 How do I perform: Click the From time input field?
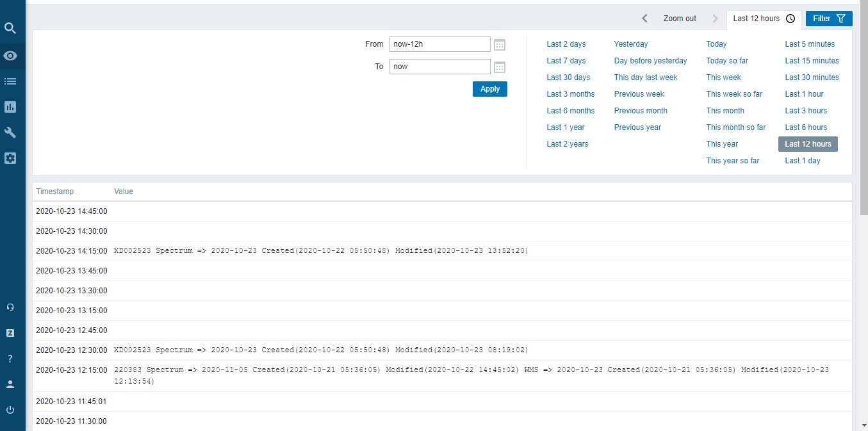coord(439,44)
